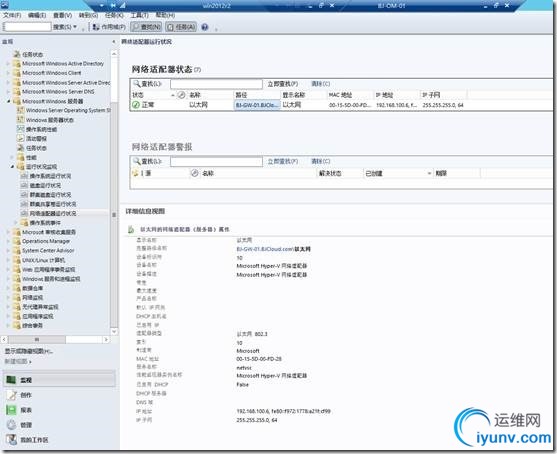557x454 pixels.
Task: Click 新建视图 new view link
Action: 17,361
